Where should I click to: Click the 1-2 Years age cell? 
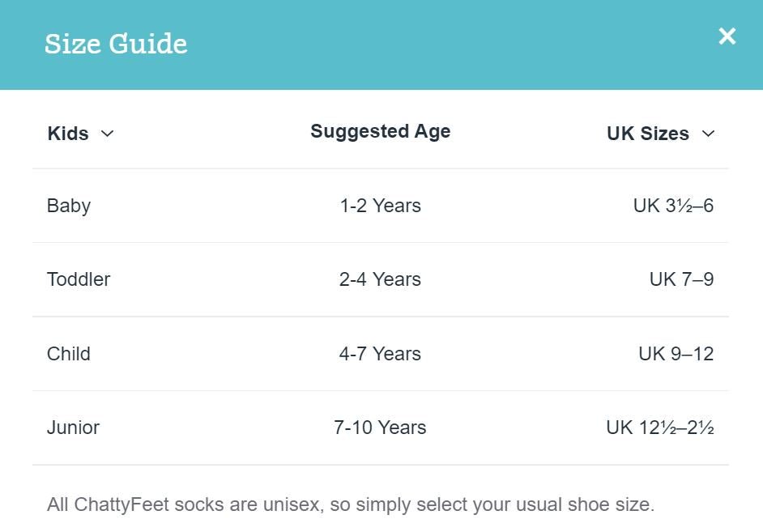click(381, 206)
